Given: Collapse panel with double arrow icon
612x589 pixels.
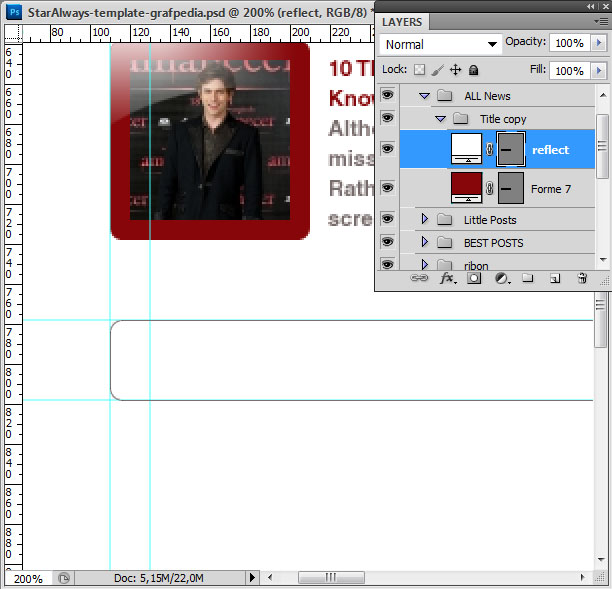Looking at the screenshot, I should [x=591, y=7].
